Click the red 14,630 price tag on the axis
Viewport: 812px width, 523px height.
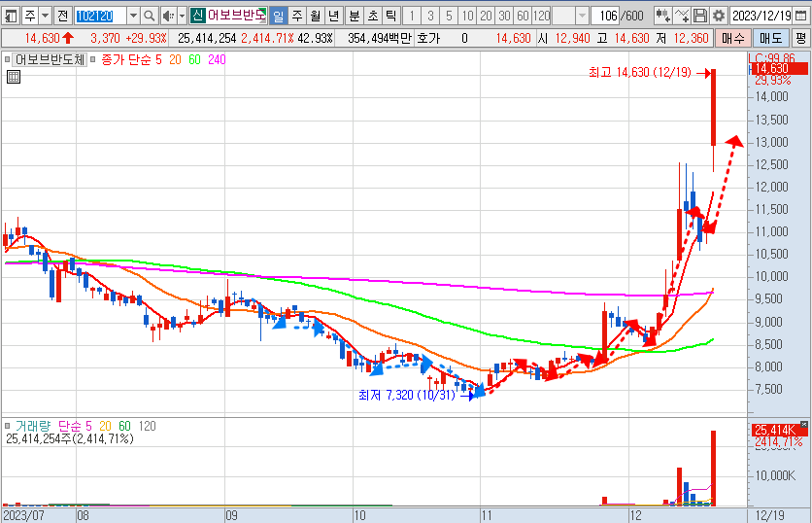(779, 68)
